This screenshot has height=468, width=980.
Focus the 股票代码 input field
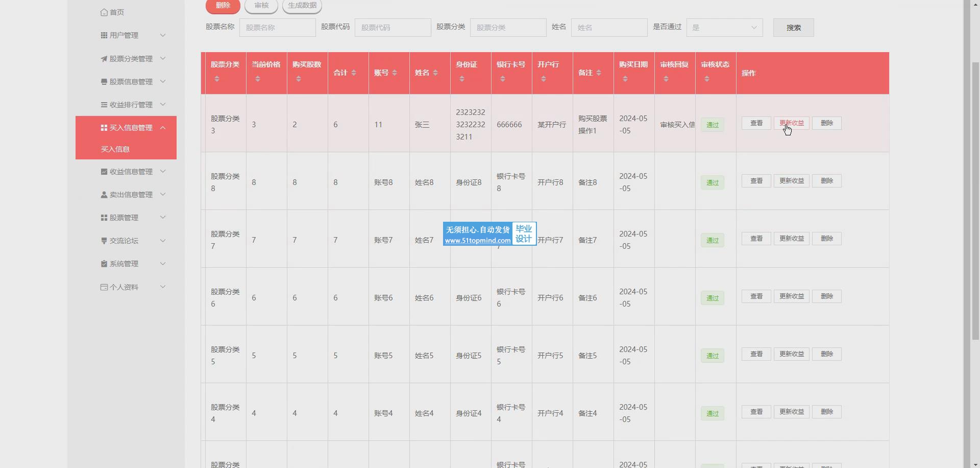click(x=393, y=28)
